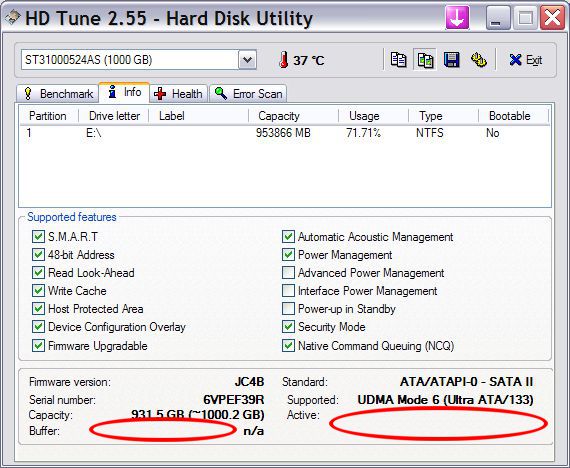Maximize the HD Tune window

click(525, 18)
